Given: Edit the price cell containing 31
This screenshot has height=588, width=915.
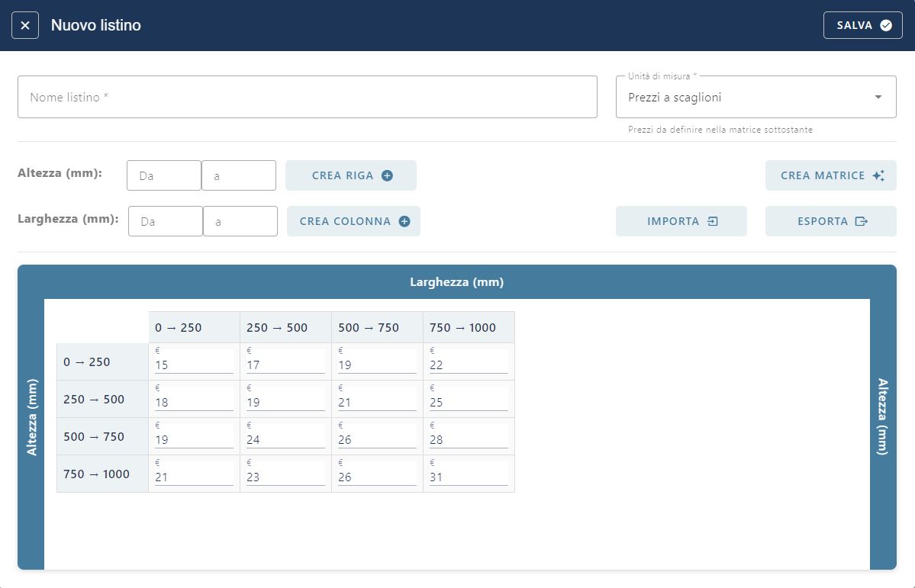Looking at the screenshot, I should (468, 477).
